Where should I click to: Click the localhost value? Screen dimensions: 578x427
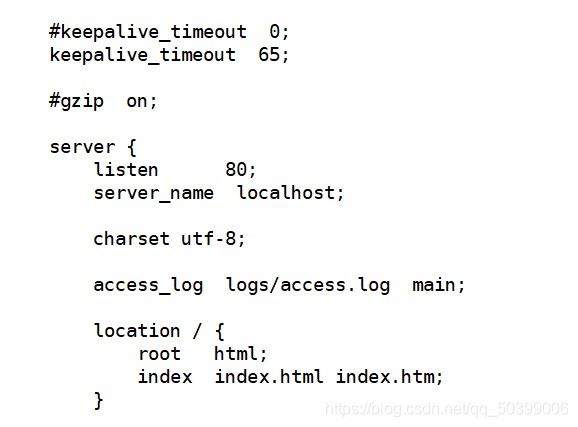coord(286,192)
